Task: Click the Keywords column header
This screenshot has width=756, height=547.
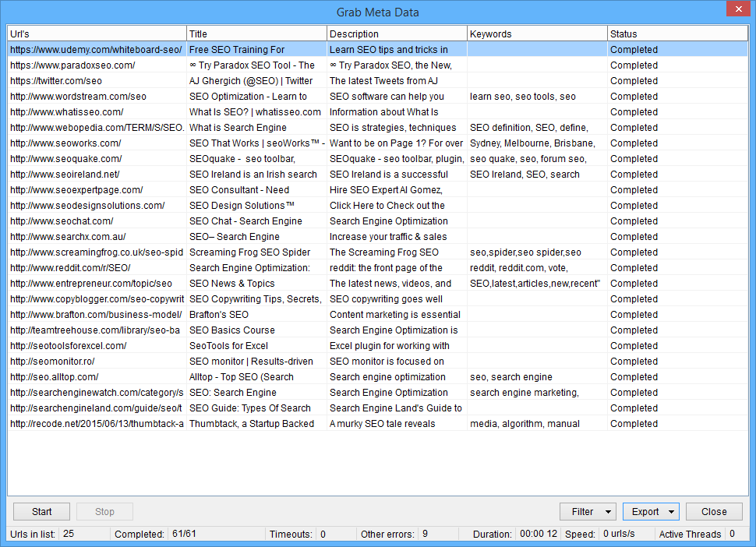Action: click(537, 34)
